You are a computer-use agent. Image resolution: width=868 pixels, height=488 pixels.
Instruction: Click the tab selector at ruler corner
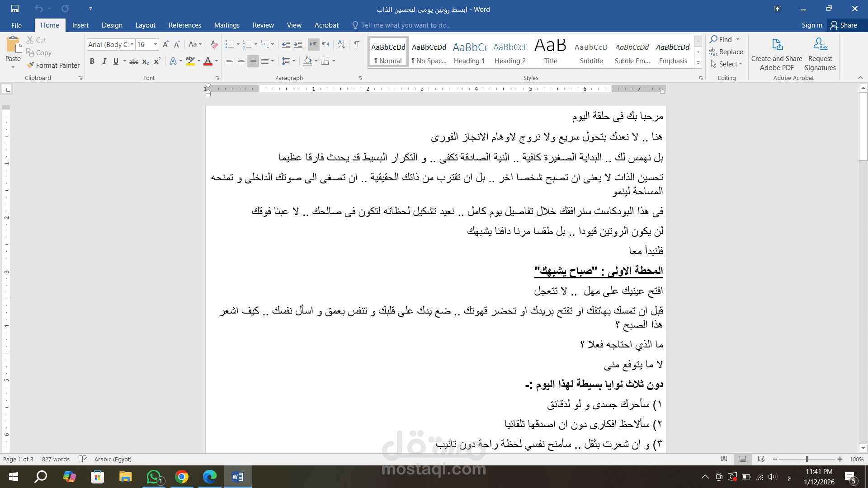click(x=7, y=89)
